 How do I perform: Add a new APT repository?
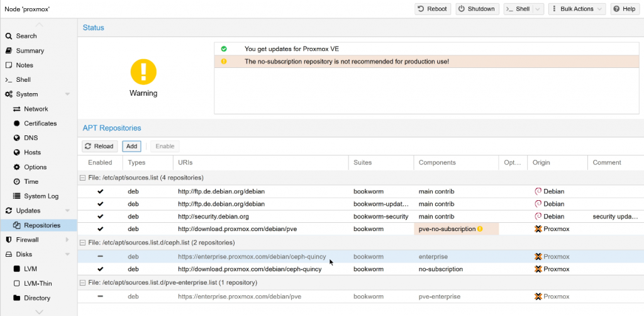(131, 146)
